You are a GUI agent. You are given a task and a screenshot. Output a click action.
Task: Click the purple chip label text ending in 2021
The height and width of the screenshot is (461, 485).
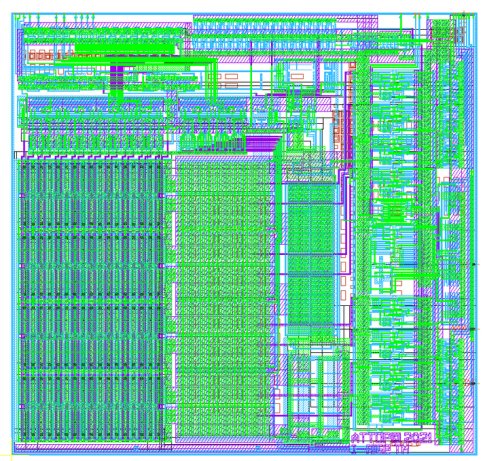coord(392,437)
